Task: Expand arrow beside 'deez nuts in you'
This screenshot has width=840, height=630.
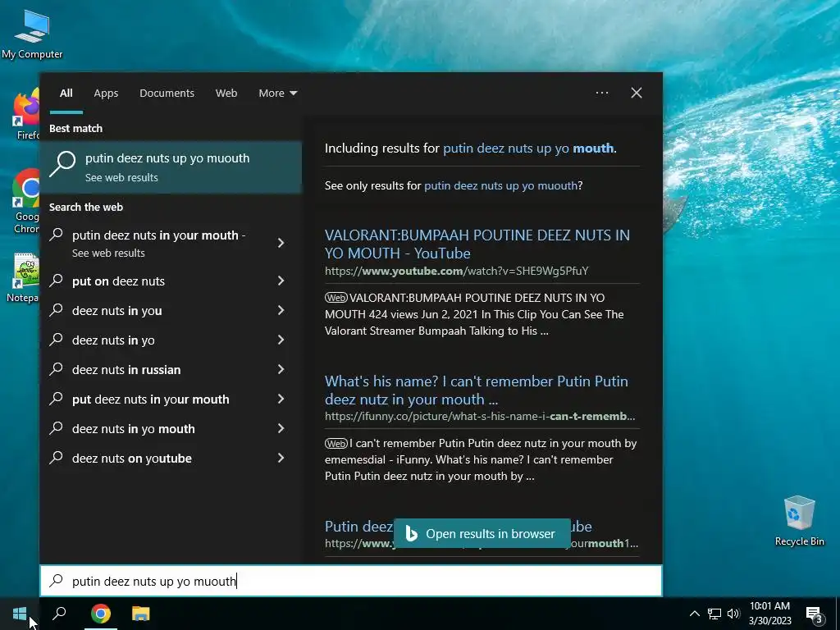Action: (281, 310)
